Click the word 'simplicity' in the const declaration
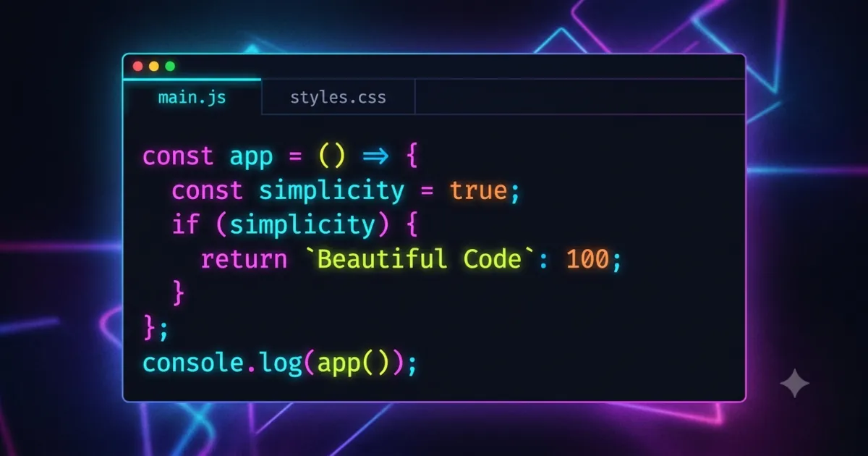The width and height of the screenshot is (868, 456). tap(331, 191)
